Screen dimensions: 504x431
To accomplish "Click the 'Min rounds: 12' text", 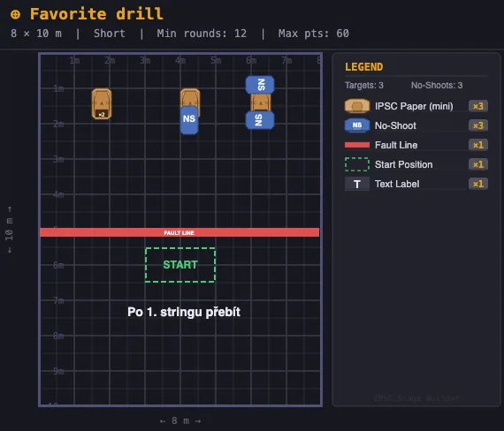I will tap(202, 34).
